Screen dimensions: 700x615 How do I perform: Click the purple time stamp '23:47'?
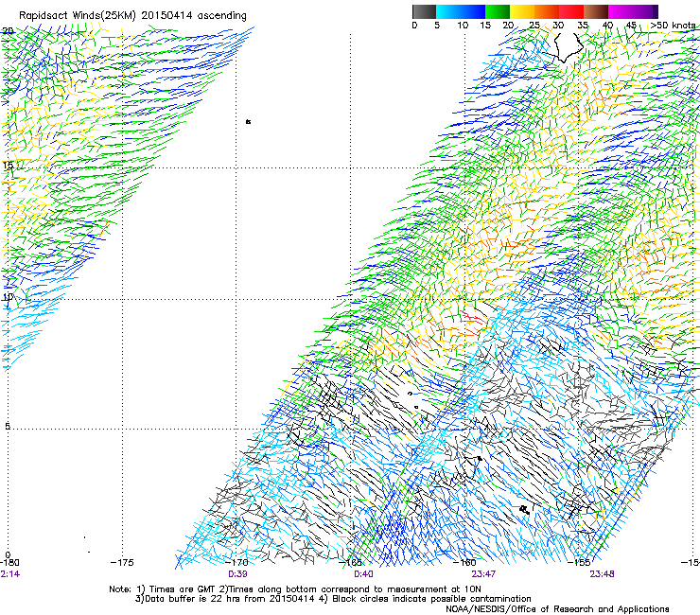(483, 574)
